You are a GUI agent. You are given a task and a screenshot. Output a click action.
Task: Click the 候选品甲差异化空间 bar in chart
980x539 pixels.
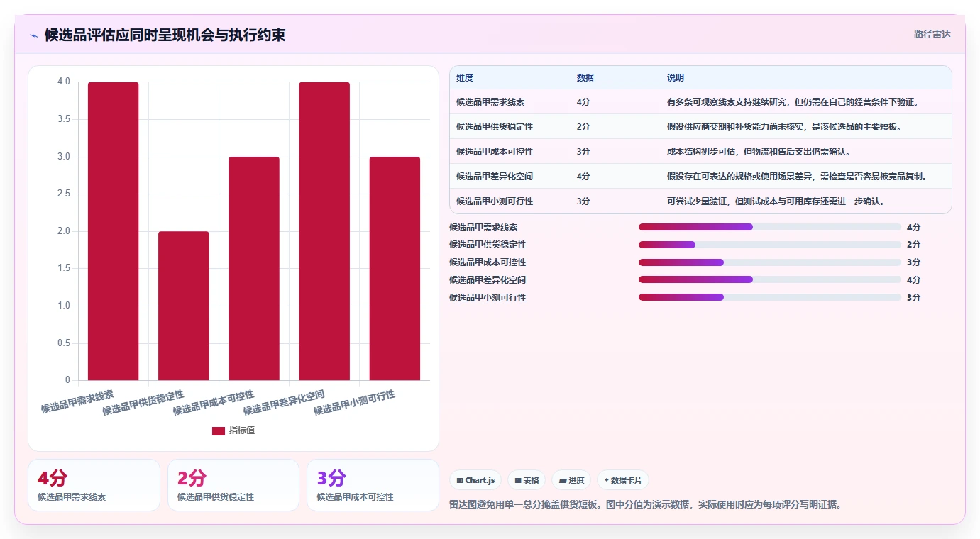pos(324,231)
